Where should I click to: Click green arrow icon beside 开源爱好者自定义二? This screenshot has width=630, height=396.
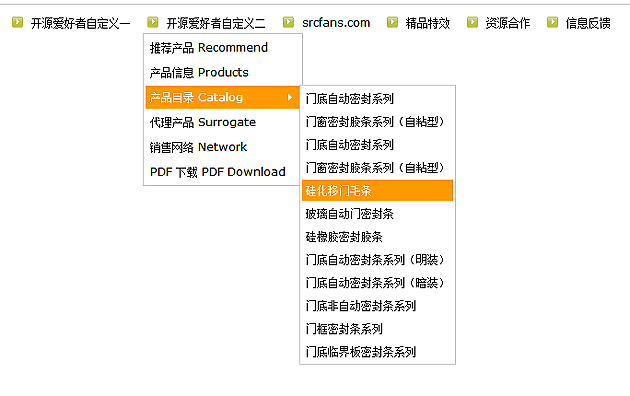[153, 22]
